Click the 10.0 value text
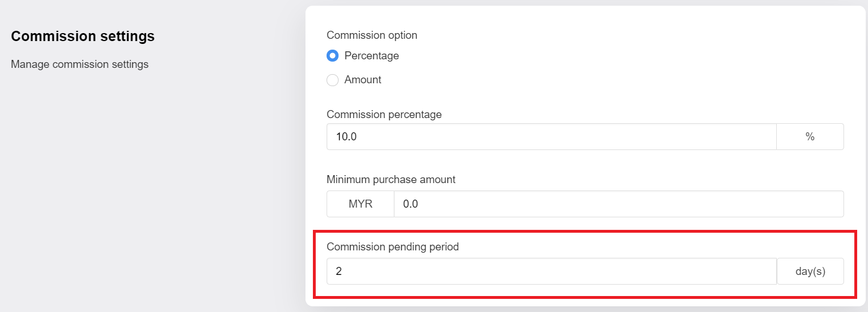The image size is (868, 312). click(x=346, y=137)
